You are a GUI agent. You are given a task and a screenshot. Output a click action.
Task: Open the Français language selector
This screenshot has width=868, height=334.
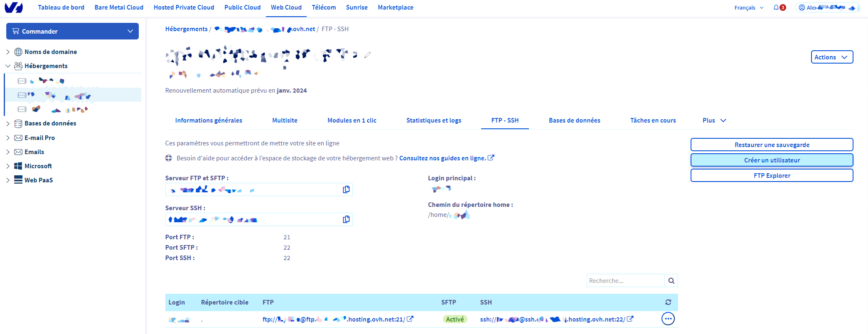point(748,7)
